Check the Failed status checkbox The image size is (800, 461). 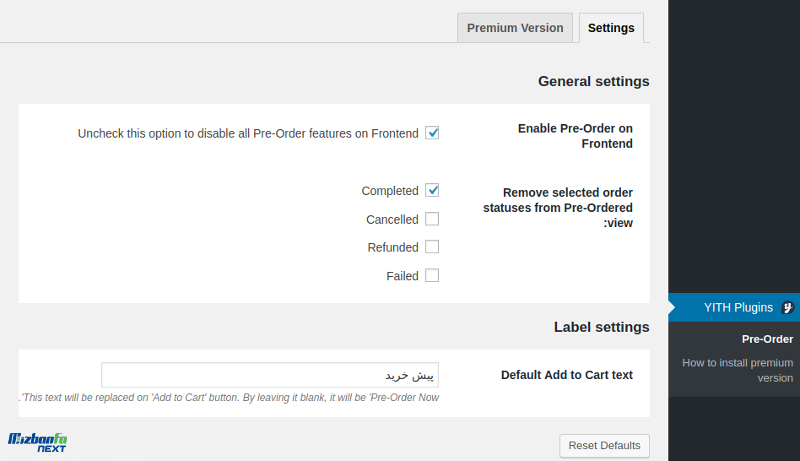point(432,275)
